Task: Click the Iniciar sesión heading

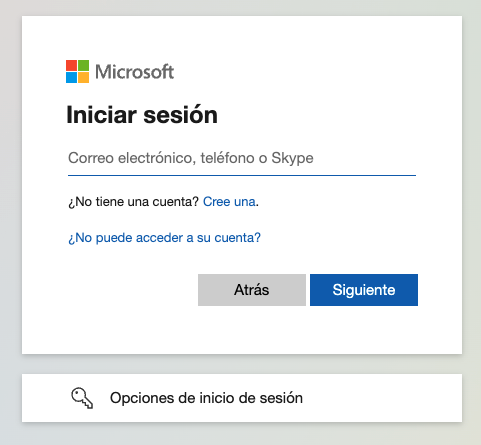Action: tap(142, 115)
